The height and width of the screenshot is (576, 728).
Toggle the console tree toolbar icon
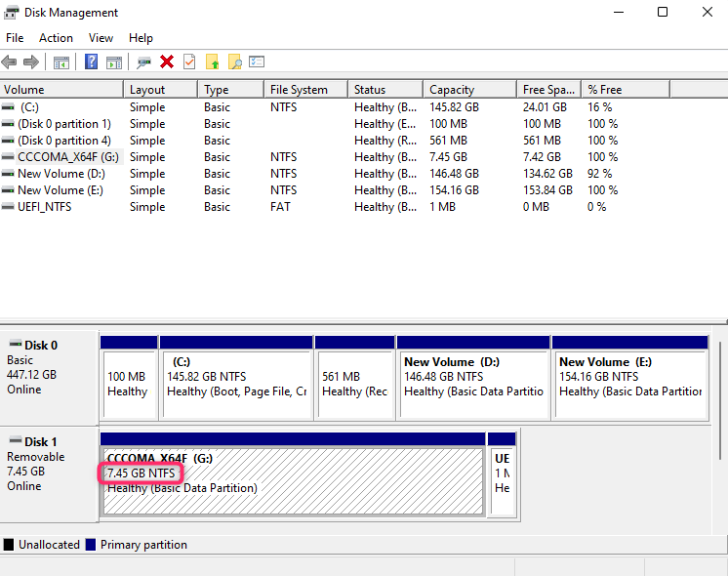tap(61, 62)
